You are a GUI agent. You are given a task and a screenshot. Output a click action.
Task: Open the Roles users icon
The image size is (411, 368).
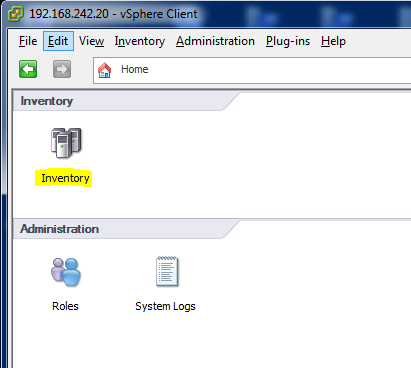66,272
